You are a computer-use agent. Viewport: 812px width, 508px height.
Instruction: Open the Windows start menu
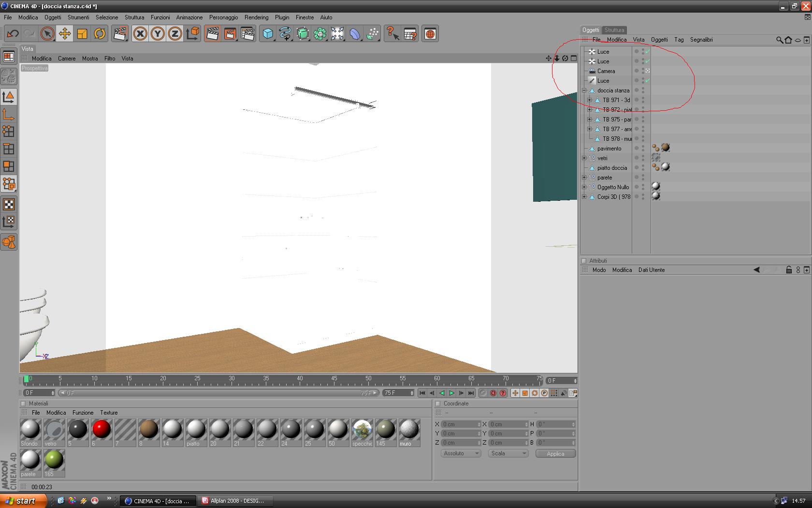click(x=23, y=501)
